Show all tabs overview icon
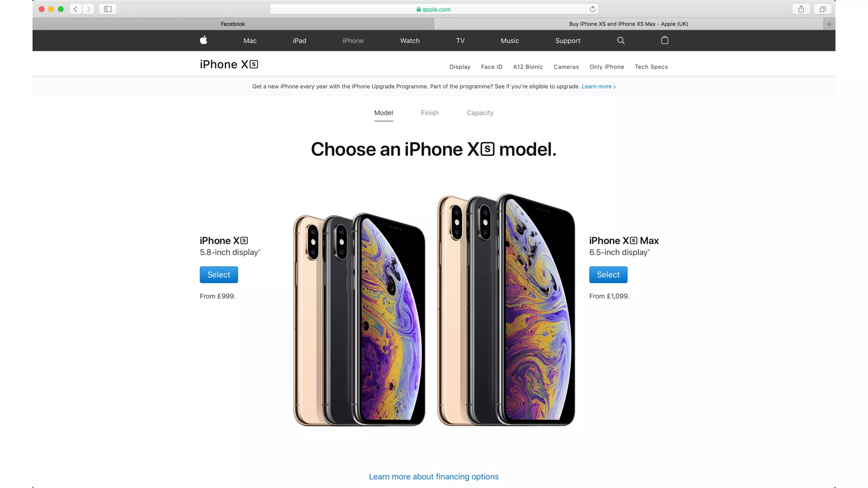868x488 pixels. point(822,9)
